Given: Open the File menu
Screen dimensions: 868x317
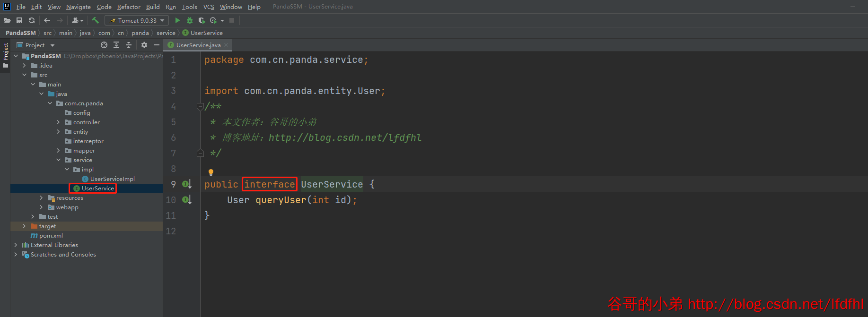Looking at the screenshot, I should [21, 7].
